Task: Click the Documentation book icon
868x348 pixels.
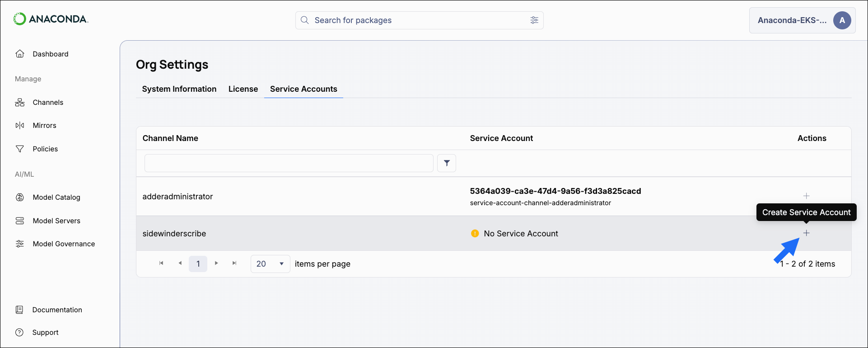Action: (19, 310)
